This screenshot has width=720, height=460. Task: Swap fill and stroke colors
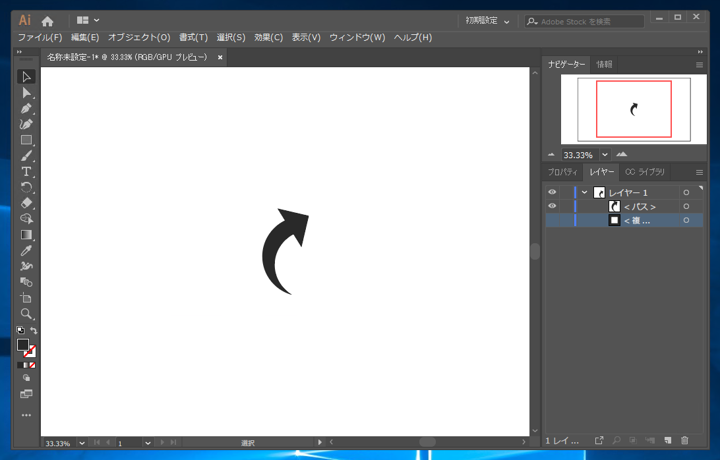point(33,330)
